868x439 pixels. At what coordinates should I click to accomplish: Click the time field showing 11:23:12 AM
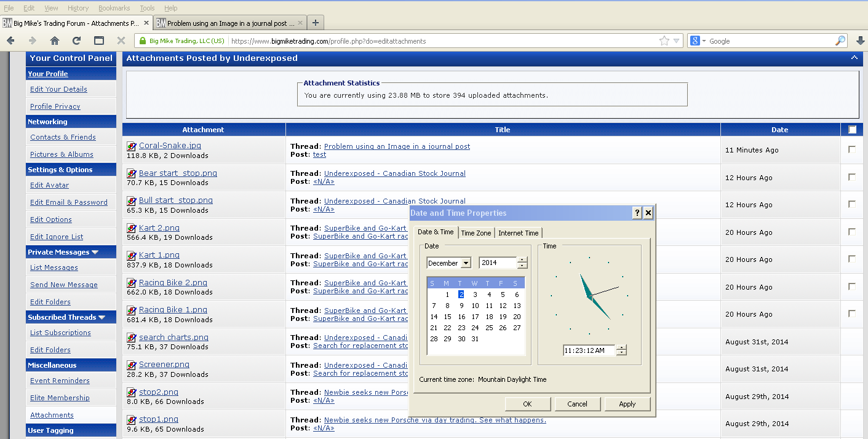click(589, 350)
